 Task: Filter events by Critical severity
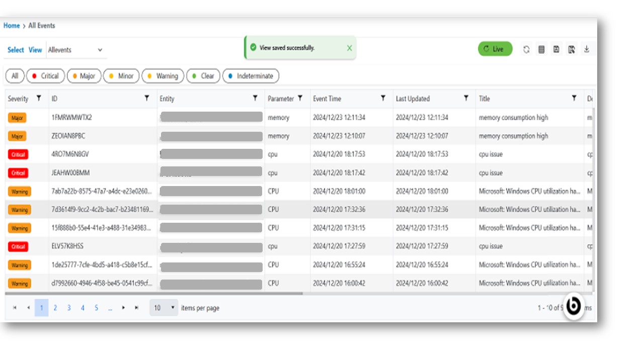tap(45, 76)
